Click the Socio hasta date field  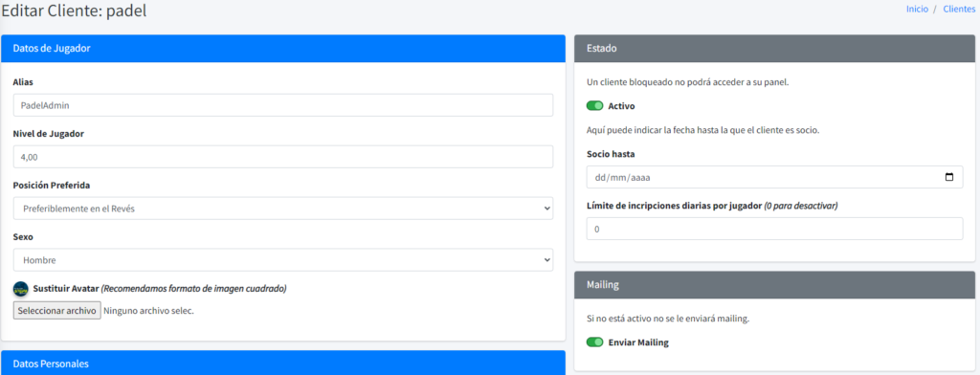click(x=774, y=177)
